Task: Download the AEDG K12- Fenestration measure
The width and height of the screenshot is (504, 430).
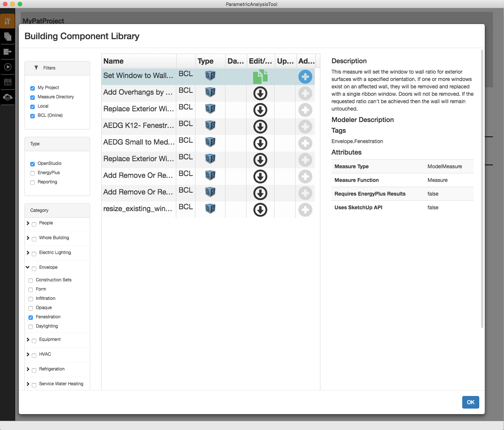Action: (260, 127)
